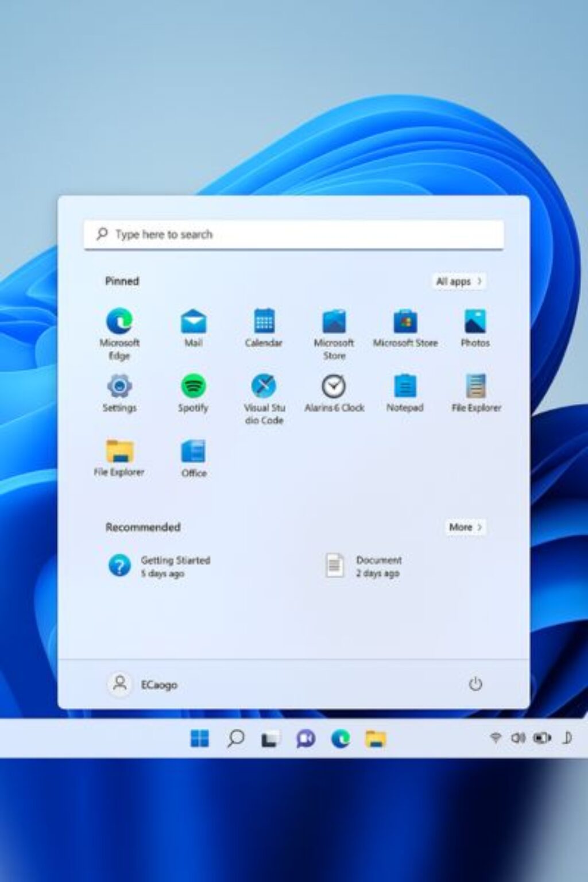Image resolution: width=588 pixels, height=882 pixels.
Task: Open the Photos app
Action: (475, 328)
